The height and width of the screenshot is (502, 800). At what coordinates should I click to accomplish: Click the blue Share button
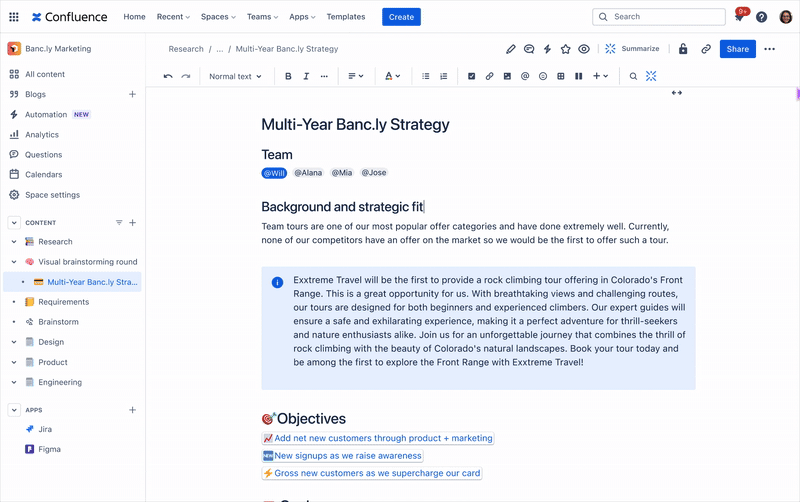738,49
